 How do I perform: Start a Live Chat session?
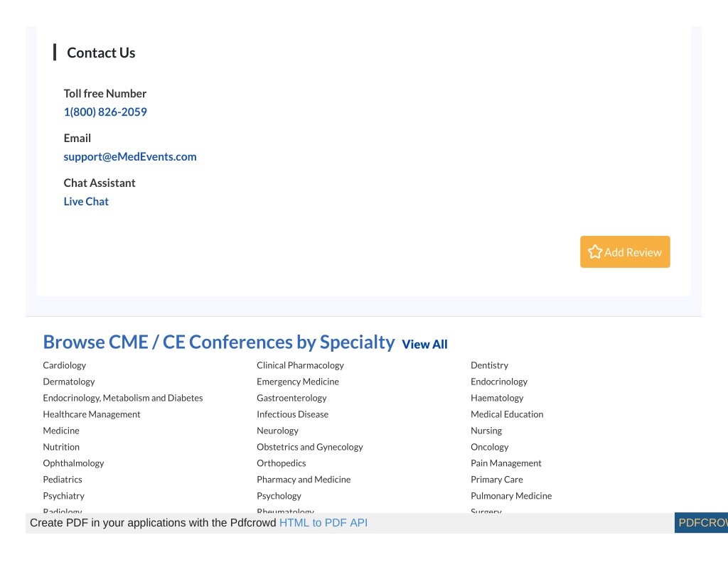[86, 201]
